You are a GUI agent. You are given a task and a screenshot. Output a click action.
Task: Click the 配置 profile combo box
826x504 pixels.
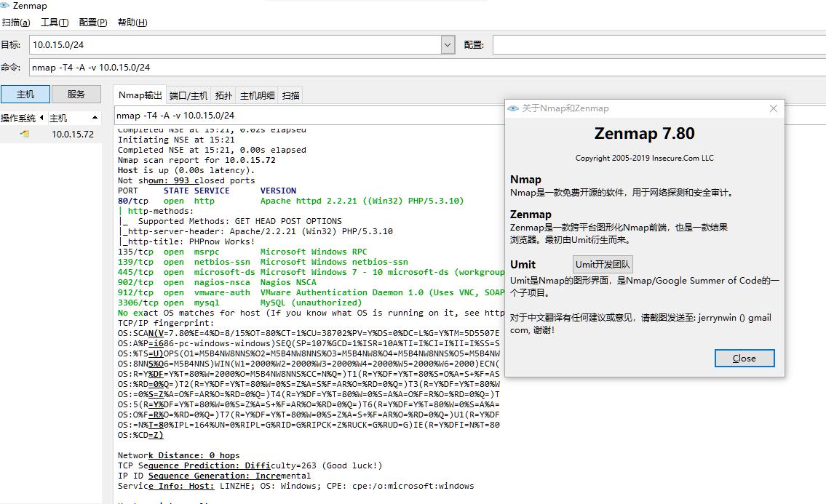pos(659,45)
